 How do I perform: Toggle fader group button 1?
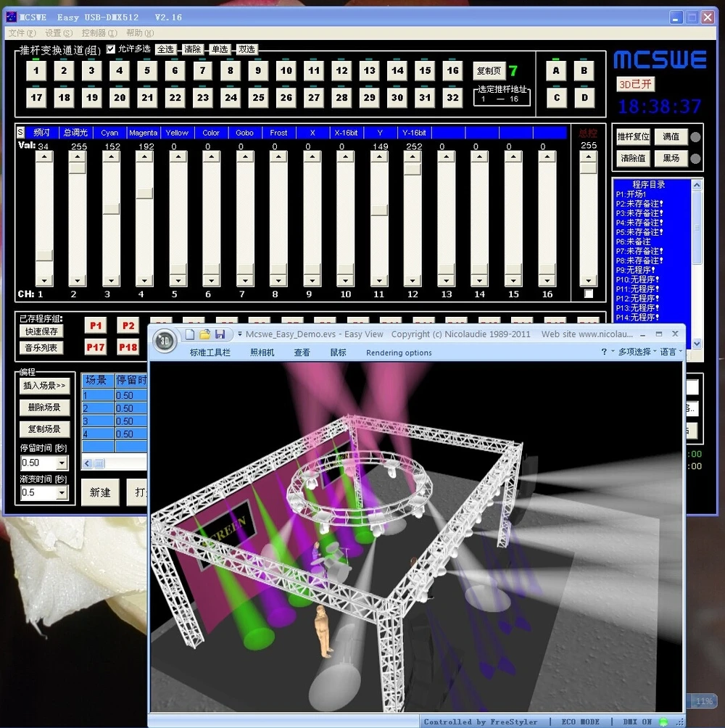click(36, 71)
